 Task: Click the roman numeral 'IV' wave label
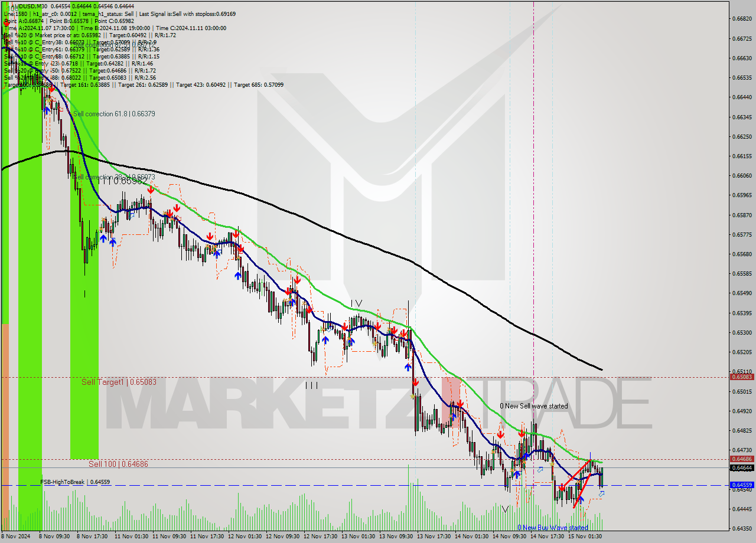coord(356,303)
